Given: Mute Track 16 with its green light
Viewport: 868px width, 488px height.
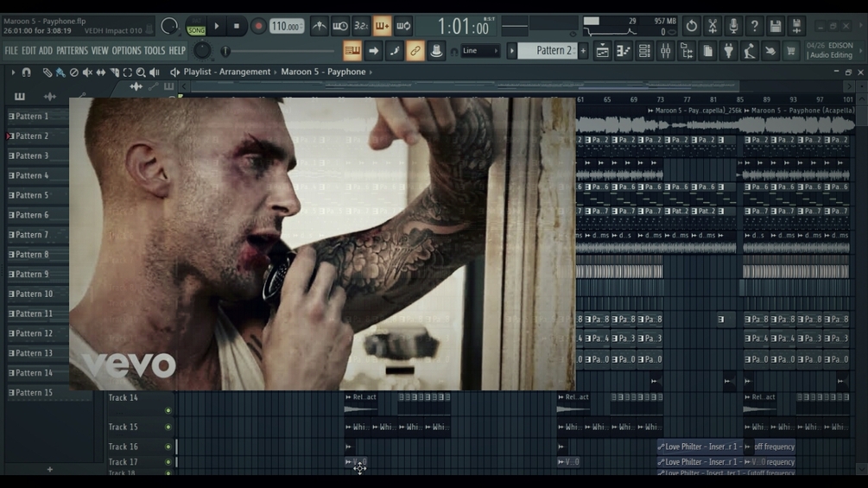Looking at the screenshot, I should tap(168, 447).
